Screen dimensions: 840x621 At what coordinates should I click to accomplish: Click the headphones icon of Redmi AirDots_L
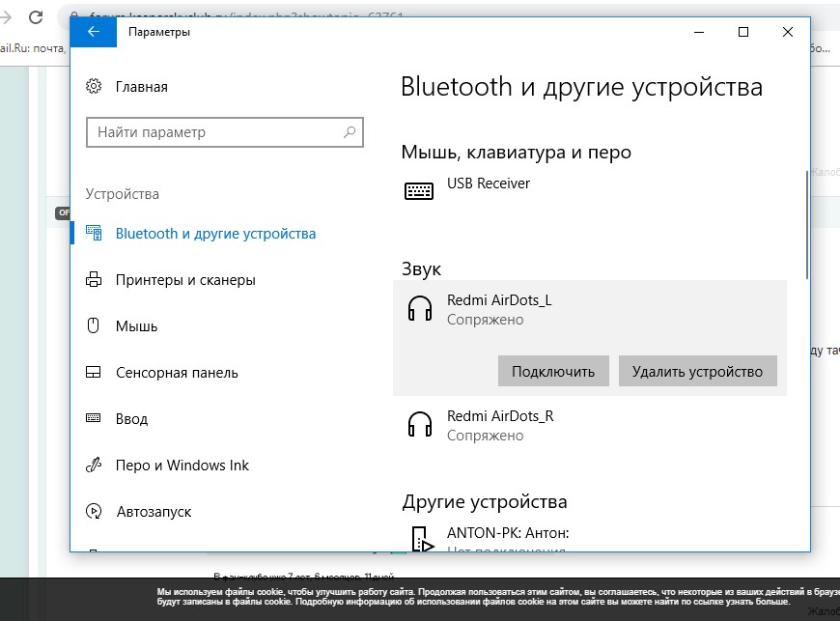(x=419, y=309)
